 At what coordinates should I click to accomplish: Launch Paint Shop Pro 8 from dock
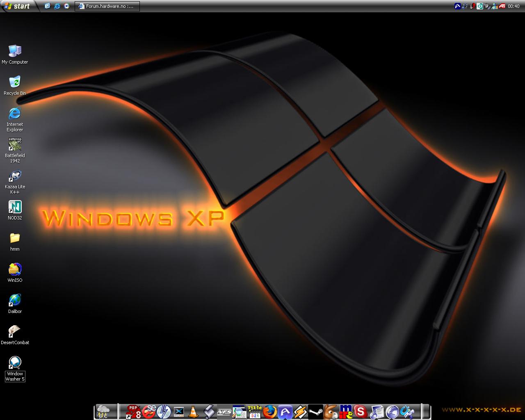point(133,411)
